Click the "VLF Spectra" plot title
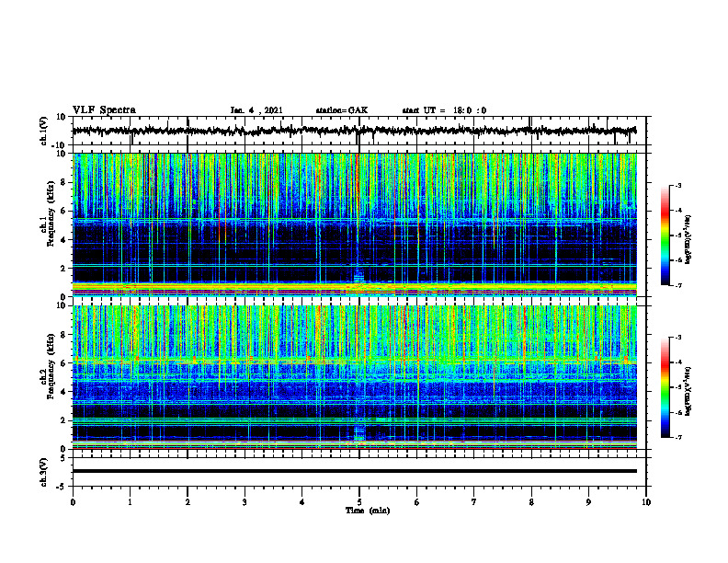Image resolution: width=728 pixels, height=563 pixels. pos(104,110)
